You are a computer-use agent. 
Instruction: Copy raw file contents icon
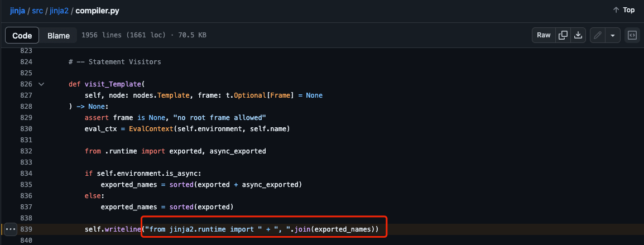[563, 35]
